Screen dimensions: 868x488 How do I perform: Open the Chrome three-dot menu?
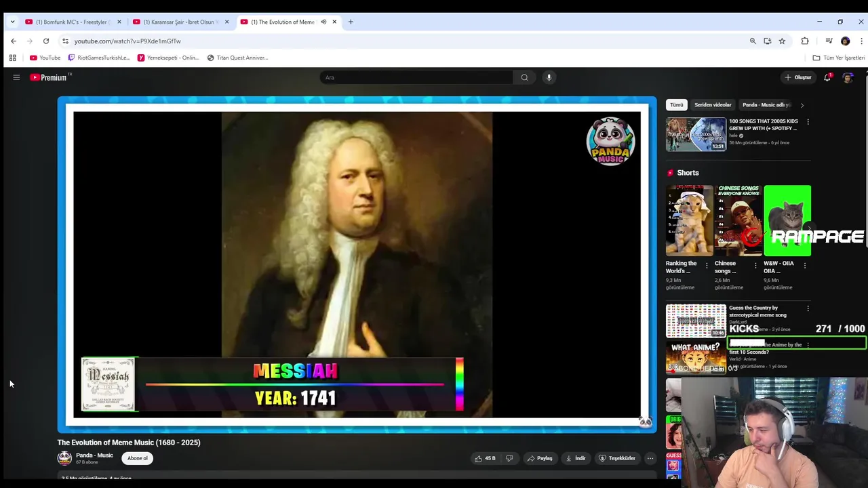click(861, 41)
